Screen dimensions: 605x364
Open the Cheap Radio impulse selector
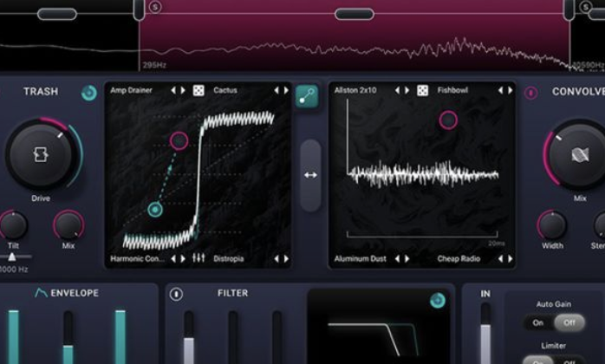[x=459, y=258]
